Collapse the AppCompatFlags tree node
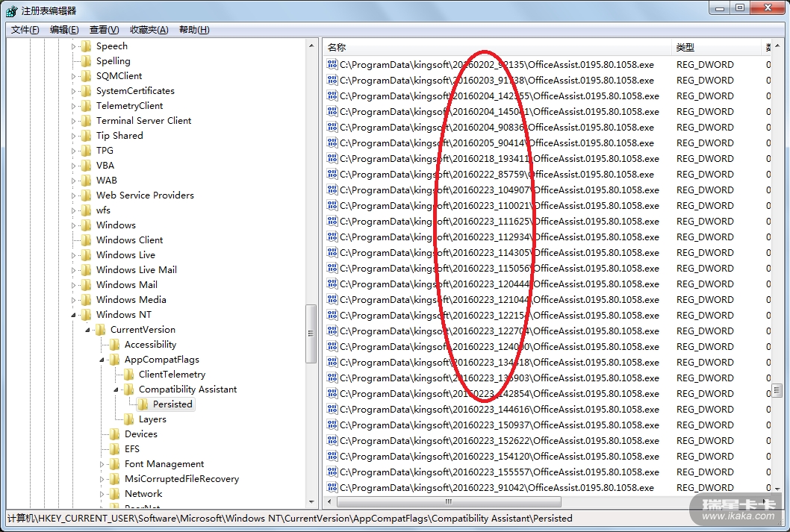790x532 pixels. (102, 360)
